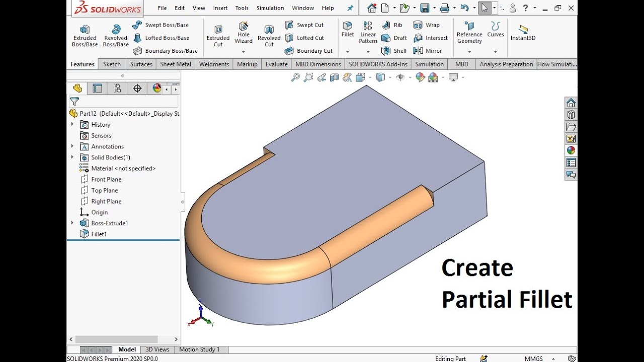Select the Linear Pattern tool

coord(368,33)
